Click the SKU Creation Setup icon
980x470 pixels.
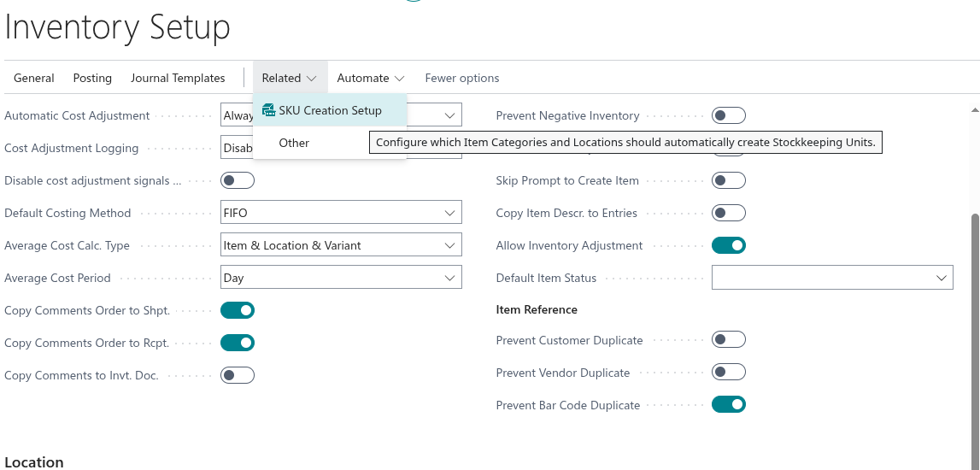(x=268, y=110)
